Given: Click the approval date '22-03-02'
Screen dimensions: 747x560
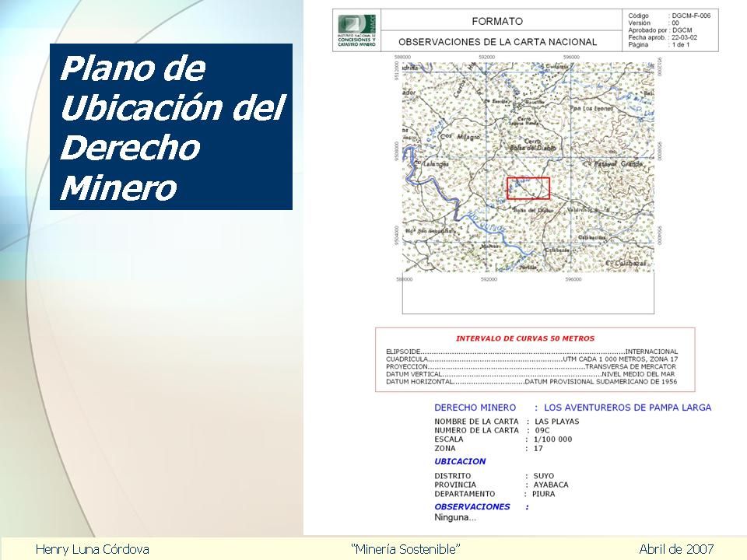Looking at the screenshot, I should 684,37.
